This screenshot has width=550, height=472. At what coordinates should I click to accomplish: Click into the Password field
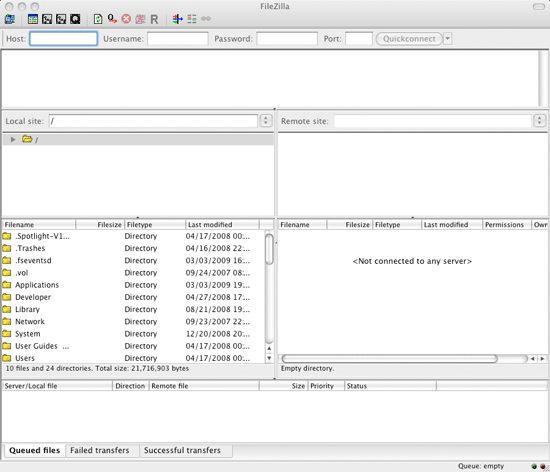pyautogui.click(x=287, y=39)
